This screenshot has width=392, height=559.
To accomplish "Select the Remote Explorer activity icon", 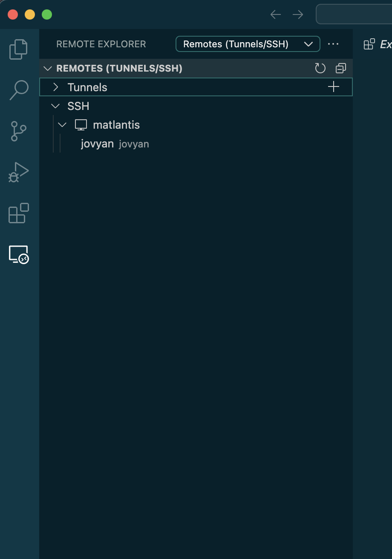I will click(x=19, y=254).
